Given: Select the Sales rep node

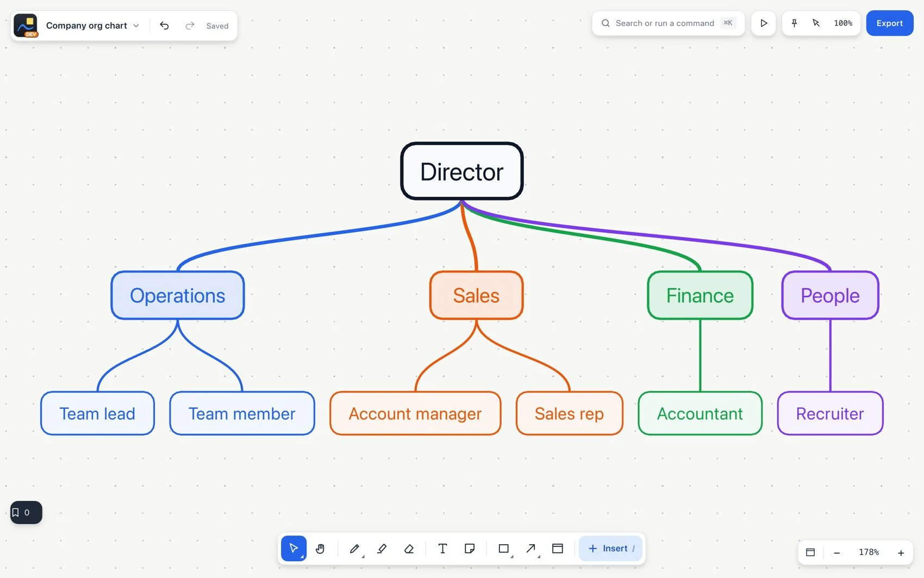Looking at the screenshot, I should [x=569, y=413].
